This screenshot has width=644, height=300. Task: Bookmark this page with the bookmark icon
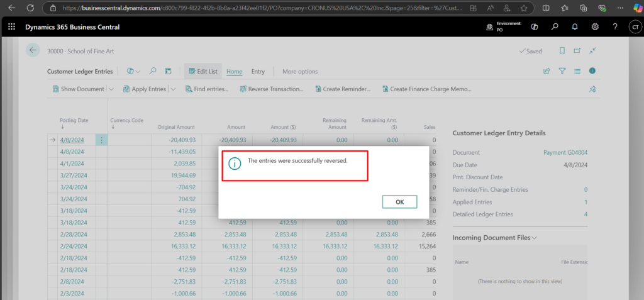562,51
